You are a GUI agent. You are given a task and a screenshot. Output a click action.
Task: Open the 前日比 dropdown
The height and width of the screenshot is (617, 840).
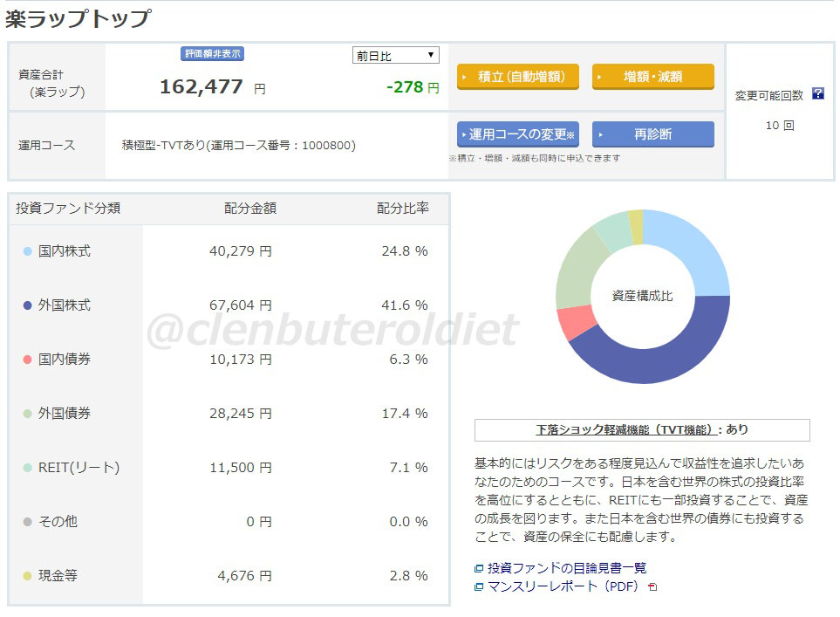[395, 55]
